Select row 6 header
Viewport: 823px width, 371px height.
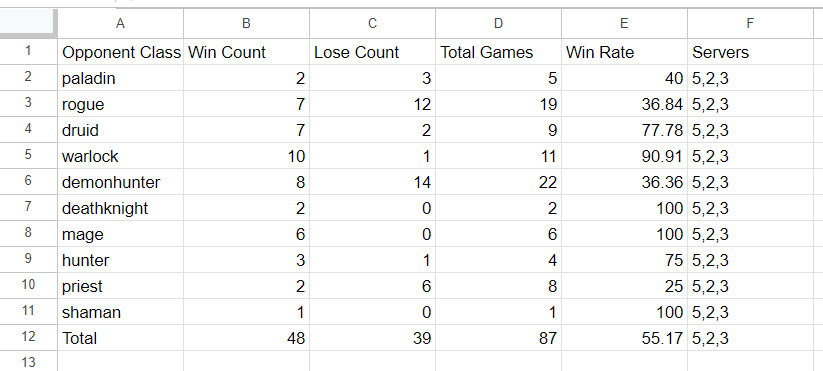[x=28, y=182]
